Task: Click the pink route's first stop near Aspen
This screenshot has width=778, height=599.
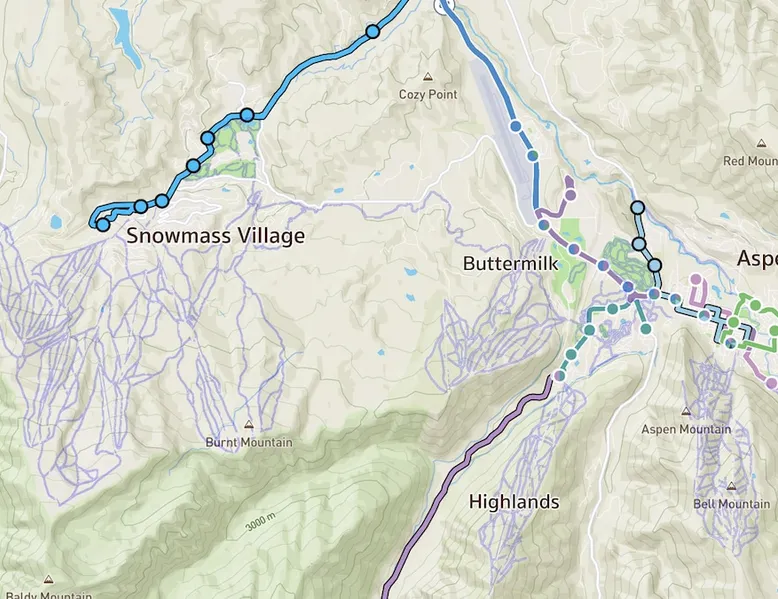Action: 696,279
